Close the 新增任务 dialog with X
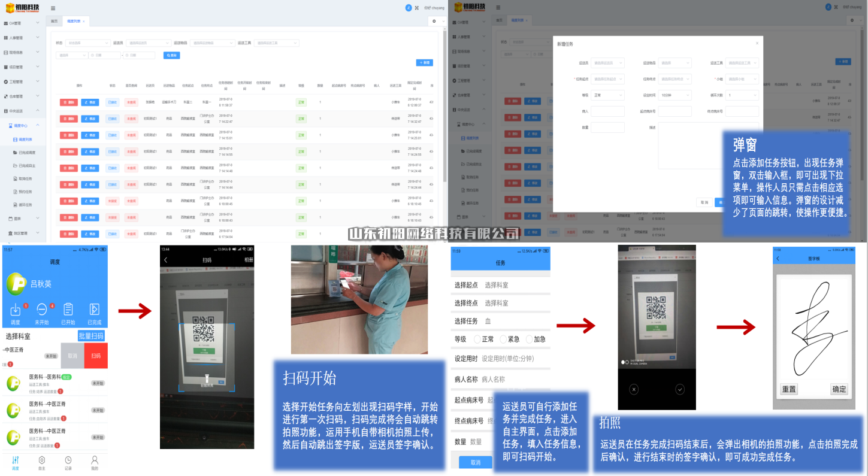This screenshot has width=868, height=476. 757,43
